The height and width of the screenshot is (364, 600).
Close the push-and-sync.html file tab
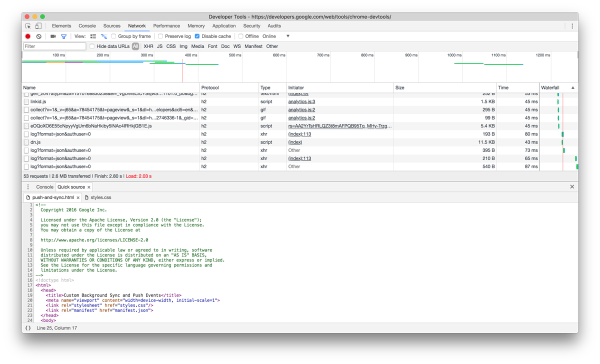78,197
